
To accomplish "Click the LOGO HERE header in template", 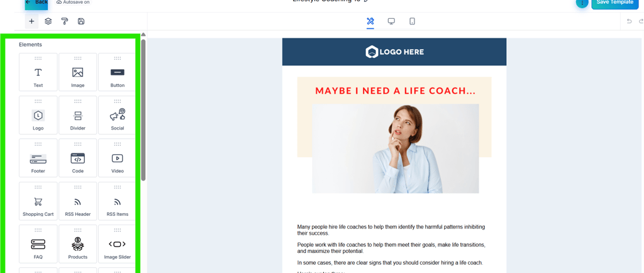I will 394,52.
